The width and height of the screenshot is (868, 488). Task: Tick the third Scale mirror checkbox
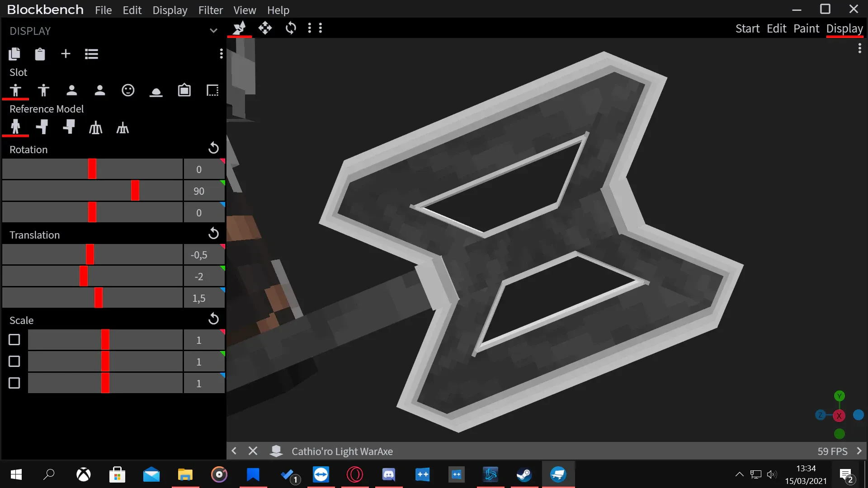pyautogui.click(x=14, y=383)
